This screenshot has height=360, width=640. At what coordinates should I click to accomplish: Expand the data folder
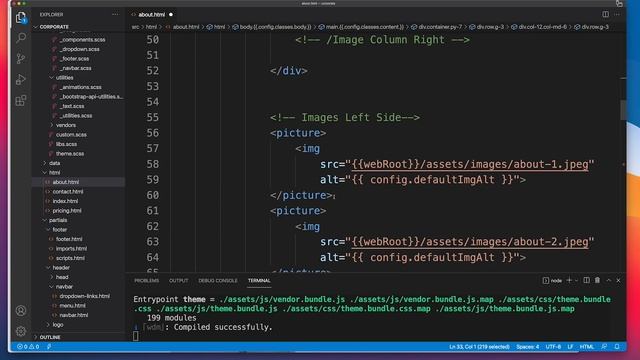click(x=54, y=163)
